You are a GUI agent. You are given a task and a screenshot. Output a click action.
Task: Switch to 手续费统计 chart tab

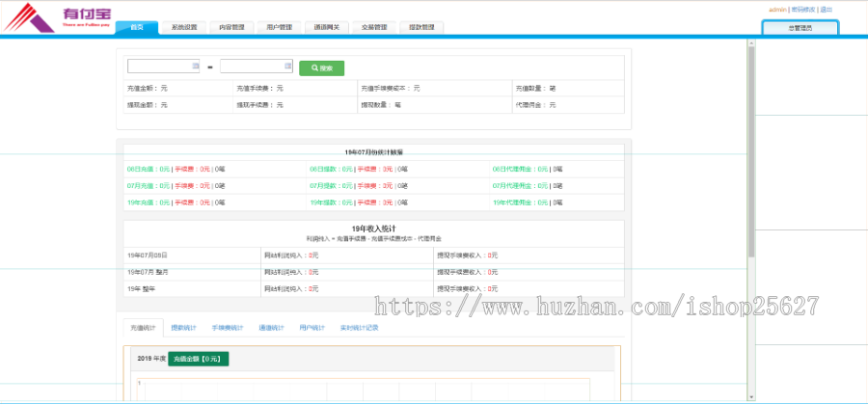pos(228,328)
